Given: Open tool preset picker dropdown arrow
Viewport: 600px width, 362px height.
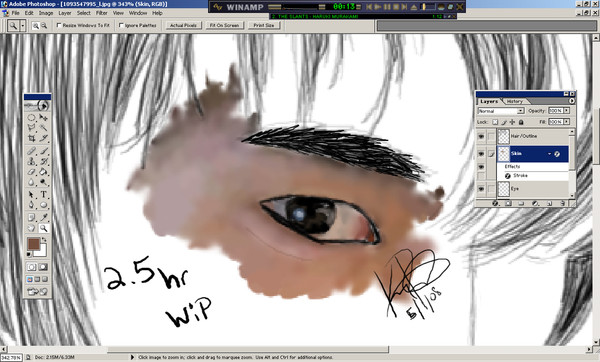Looking at the screenshot, I should point(23,26).
